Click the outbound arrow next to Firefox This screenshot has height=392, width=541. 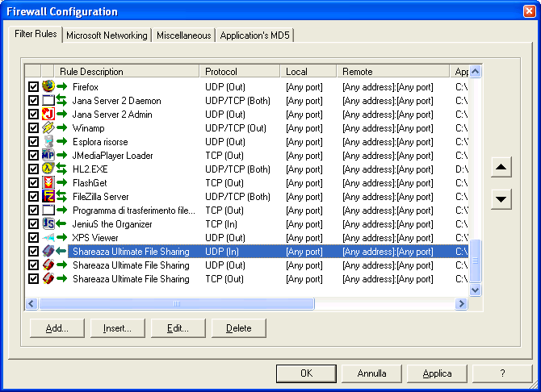coord(61,86)
